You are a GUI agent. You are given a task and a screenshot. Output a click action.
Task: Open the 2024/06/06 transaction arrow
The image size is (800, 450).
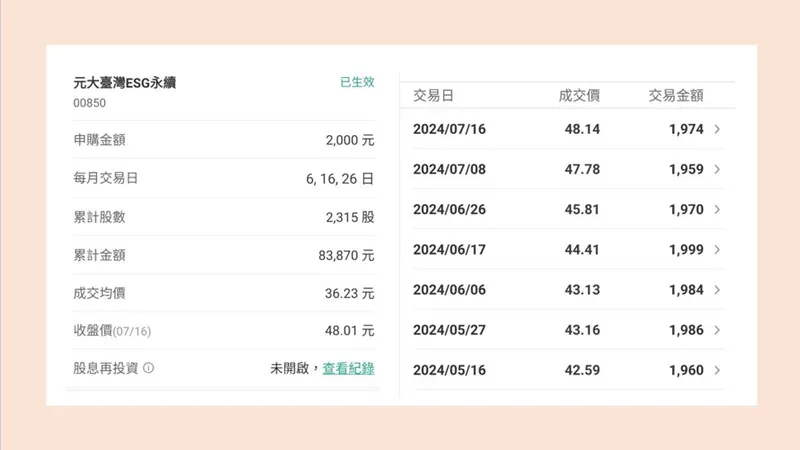tap(718, 290)
